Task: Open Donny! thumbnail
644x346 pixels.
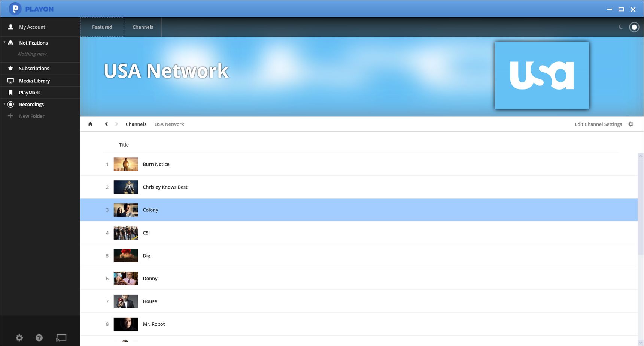Action: [125, 279]
